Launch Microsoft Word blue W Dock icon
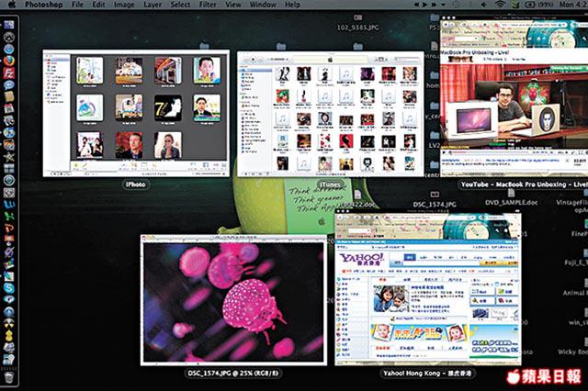The height and width of the screenshot is (391, 588). click(x=8, y=205)
